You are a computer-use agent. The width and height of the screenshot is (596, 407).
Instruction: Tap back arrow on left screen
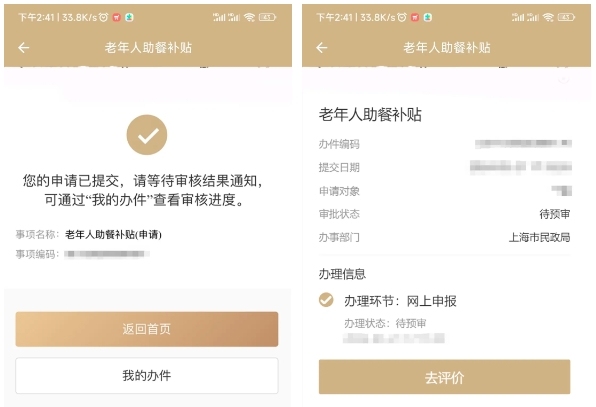pos(24,48)
